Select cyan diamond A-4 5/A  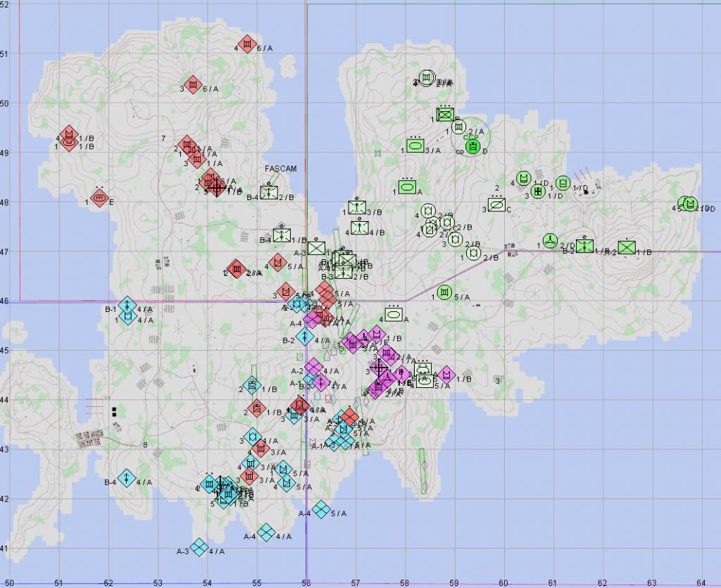coord(321,508)
